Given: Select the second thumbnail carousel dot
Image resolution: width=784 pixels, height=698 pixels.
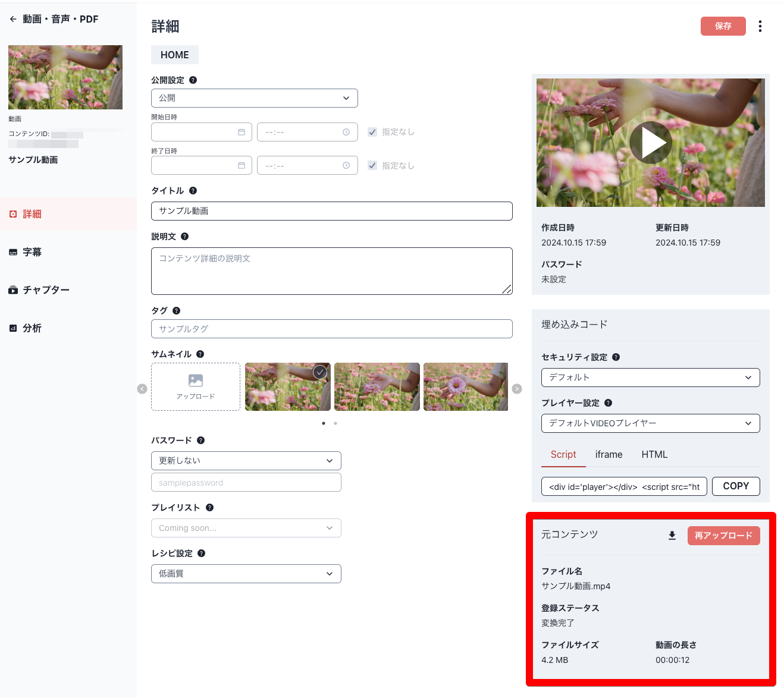Looking at the screenshot, I should (335, 423).
